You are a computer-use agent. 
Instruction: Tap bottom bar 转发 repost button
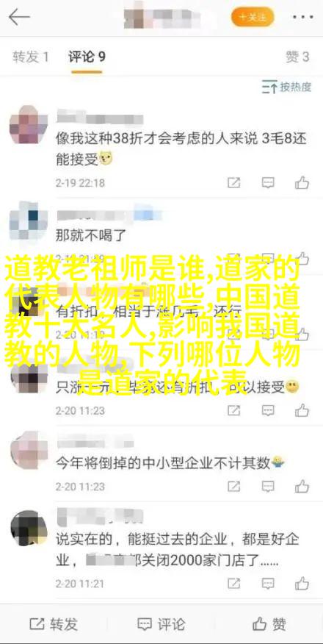[x=54, y=625]
